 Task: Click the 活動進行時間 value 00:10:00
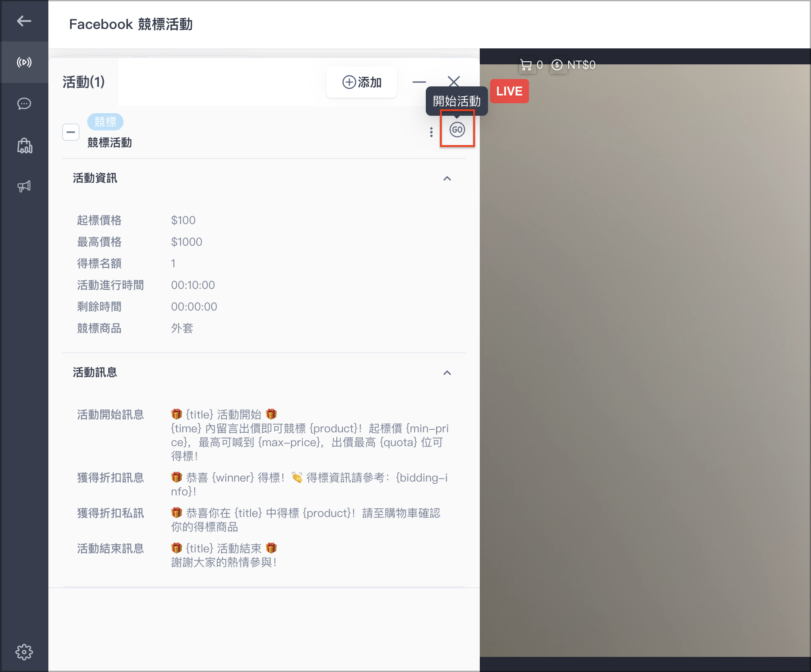pos(193,285)
